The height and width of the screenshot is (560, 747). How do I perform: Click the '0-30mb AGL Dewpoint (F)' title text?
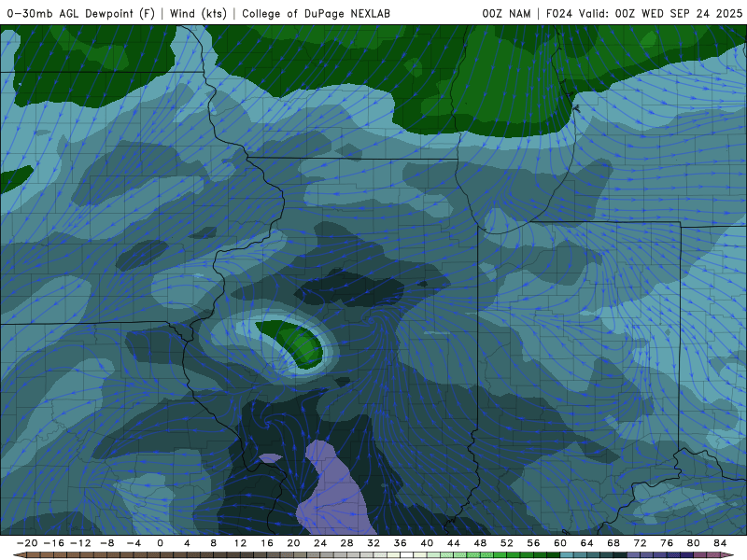pos(80,13)
